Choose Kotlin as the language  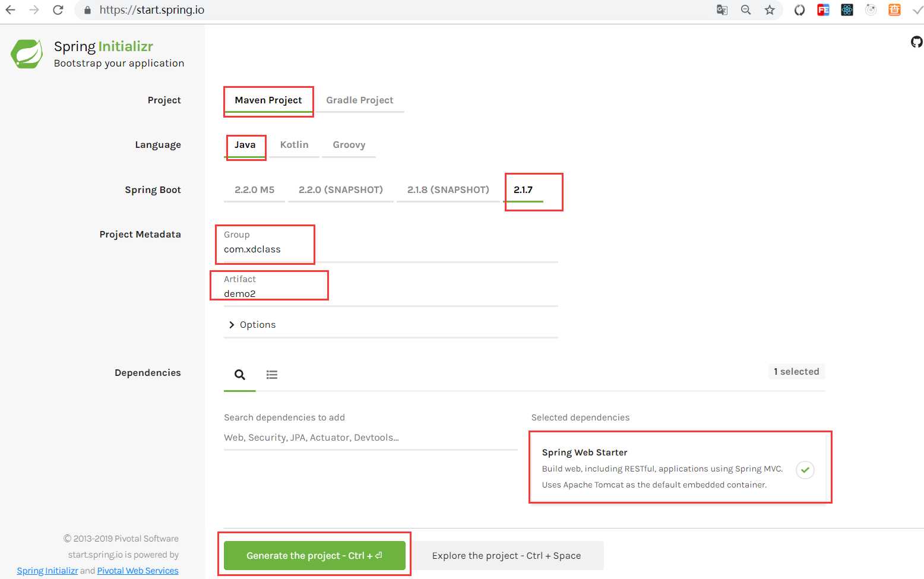(295, 145)
